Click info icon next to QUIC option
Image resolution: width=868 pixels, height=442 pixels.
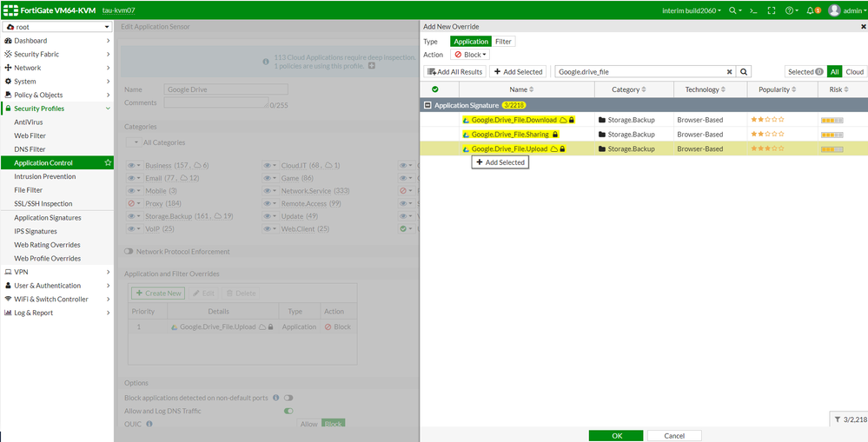click(149, 425)
